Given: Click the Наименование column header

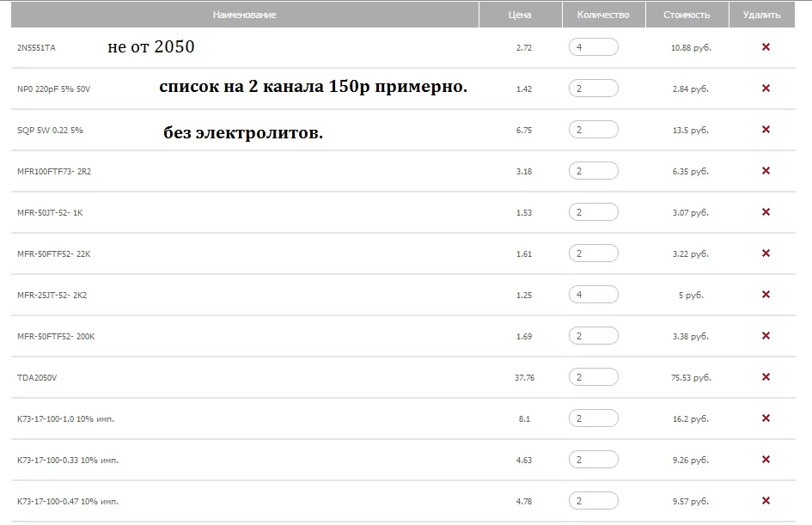Looking at the screenshot, I should [x=244, y=15].
